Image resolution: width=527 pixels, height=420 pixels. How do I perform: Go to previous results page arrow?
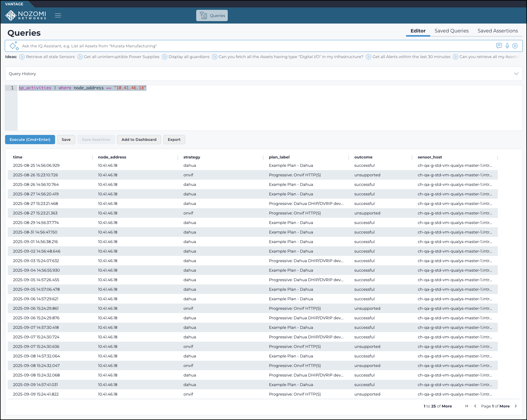tap(475, 406)
